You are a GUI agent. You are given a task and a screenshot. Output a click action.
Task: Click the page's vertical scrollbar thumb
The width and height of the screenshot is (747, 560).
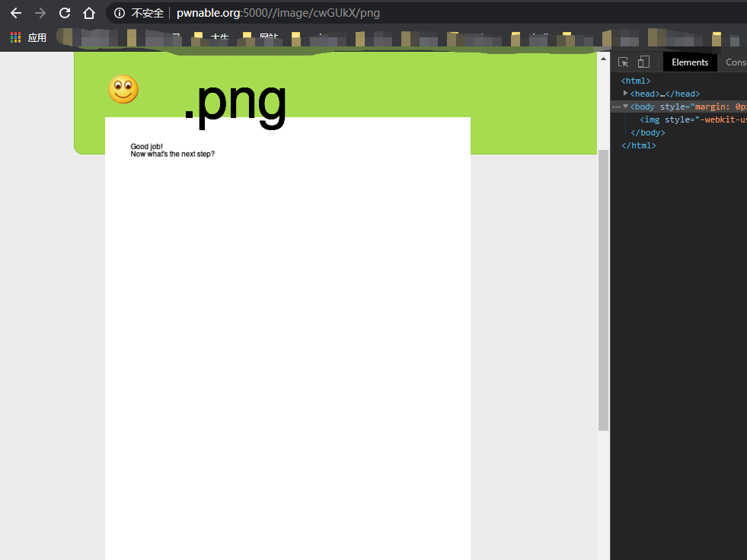pyautogui.click(x=603, y=289)
